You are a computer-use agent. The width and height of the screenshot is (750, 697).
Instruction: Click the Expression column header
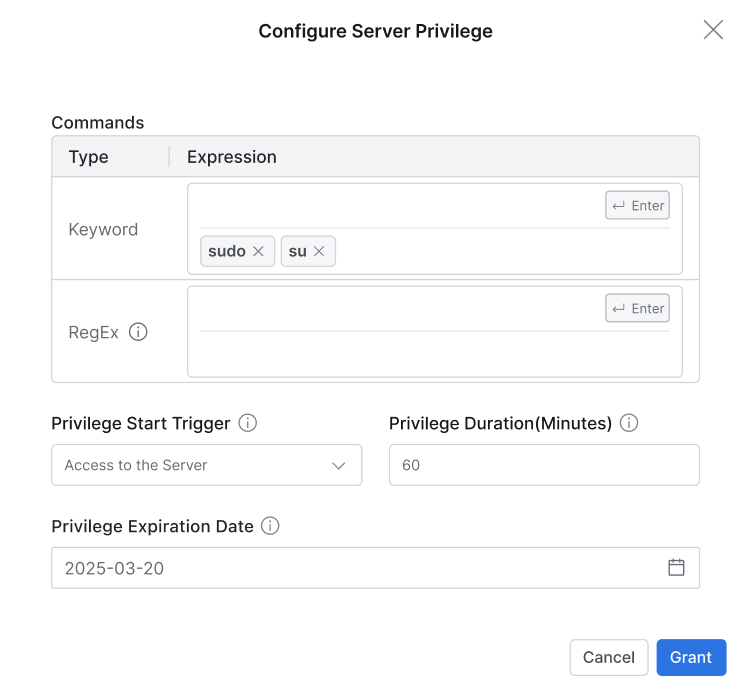[x=232, y=157]
